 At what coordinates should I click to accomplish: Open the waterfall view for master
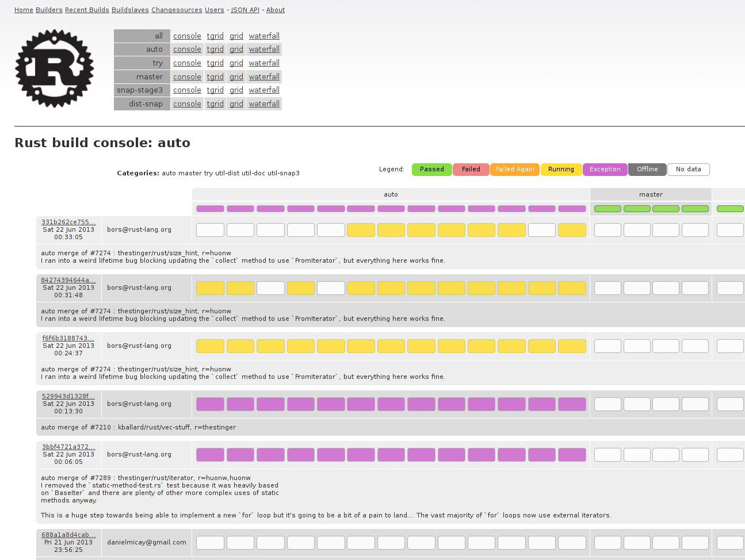264,76
